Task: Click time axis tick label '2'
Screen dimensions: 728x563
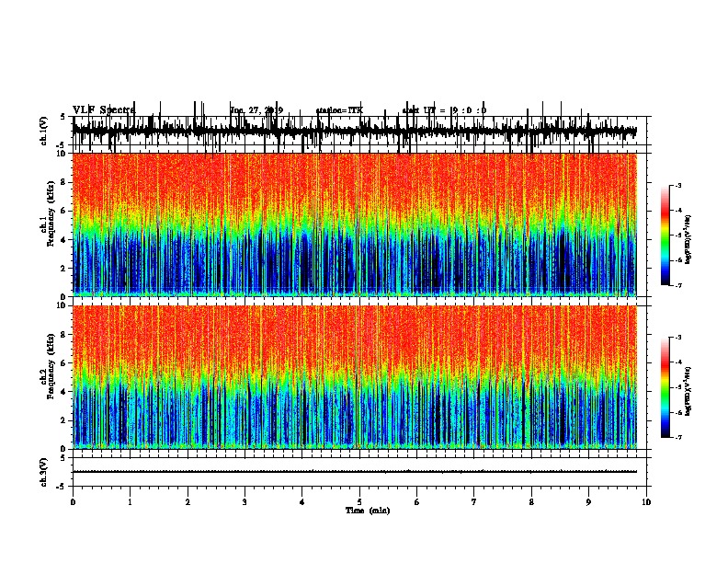Action: [x=188, y=502]
